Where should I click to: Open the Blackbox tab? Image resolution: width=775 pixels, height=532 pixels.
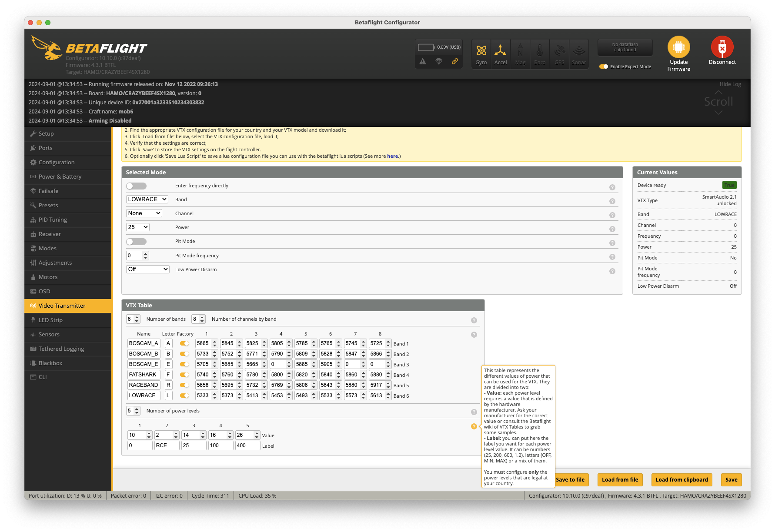pyautogui.click(x=68, y=363)
